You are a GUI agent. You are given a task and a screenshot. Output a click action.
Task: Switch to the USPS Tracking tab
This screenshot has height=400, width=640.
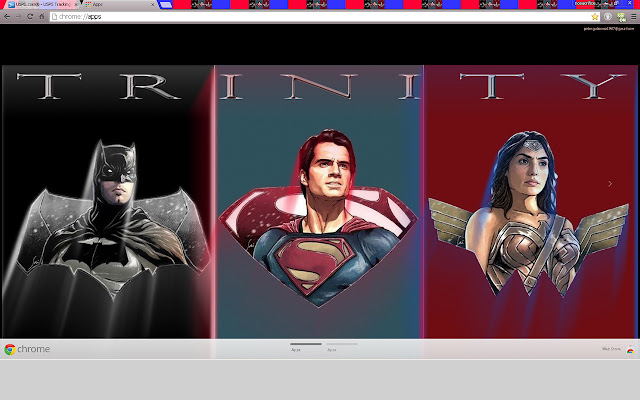pyautogui.click(x=43, y=4)
